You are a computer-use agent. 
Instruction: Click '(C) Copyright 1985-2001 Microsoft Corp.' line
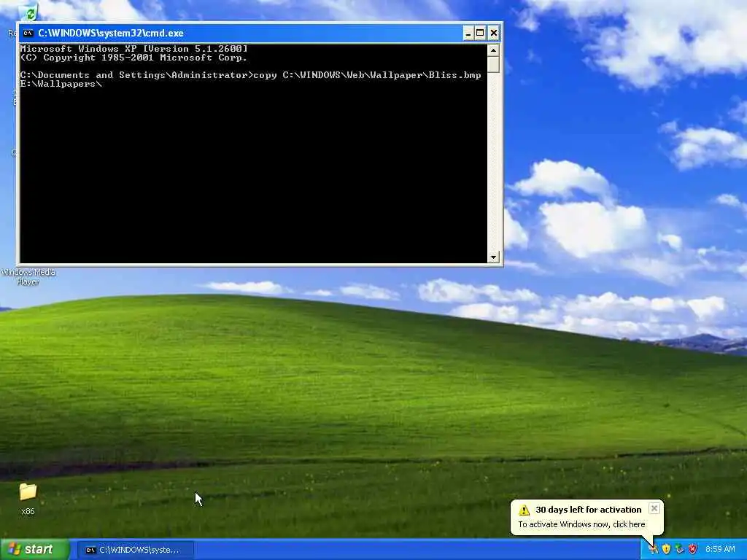(134, 58)
